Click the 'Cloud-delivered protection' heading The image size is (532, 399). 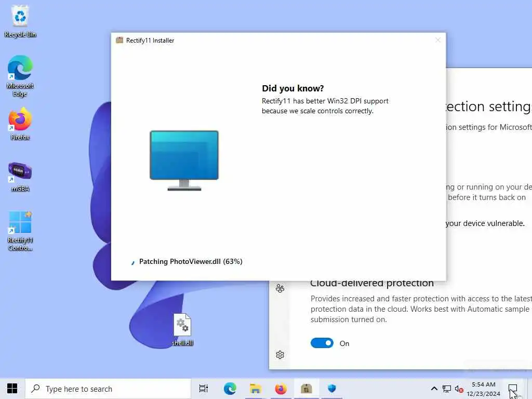[372, 283]
